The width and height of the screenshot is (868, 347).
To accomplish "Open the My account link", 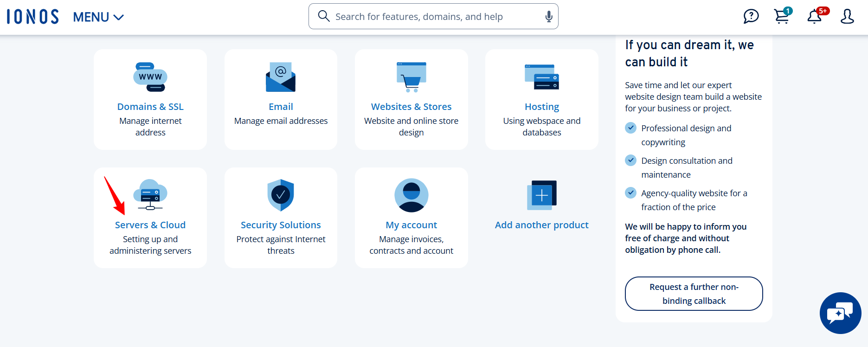I will pos(411,225).
